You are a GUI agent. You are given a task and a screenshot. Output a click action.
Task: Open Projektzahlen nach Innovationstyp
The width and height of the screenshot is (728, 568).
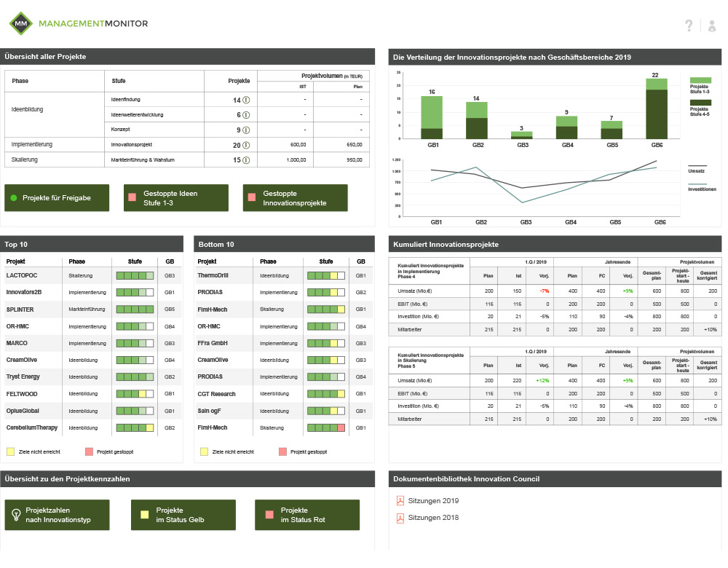click(x=57, y=515)
